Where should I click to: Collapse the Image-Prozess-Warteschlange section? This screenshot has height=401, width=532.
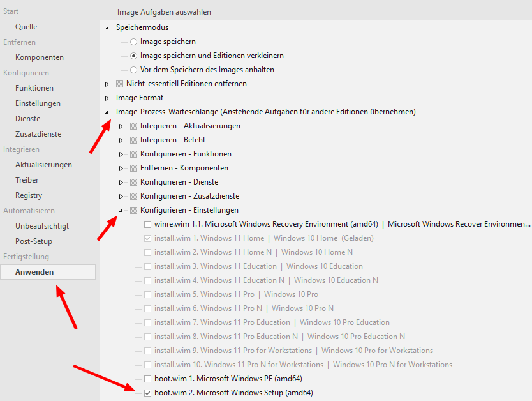point(107,112)
